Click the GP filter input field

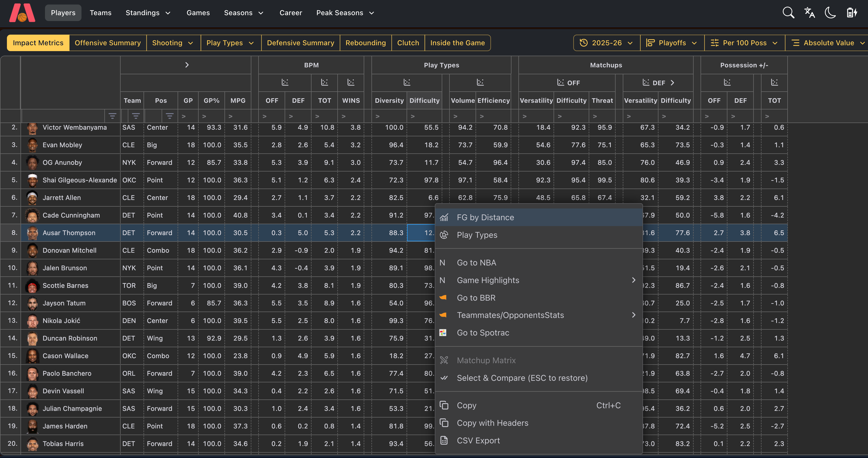(x=188, y=116)
